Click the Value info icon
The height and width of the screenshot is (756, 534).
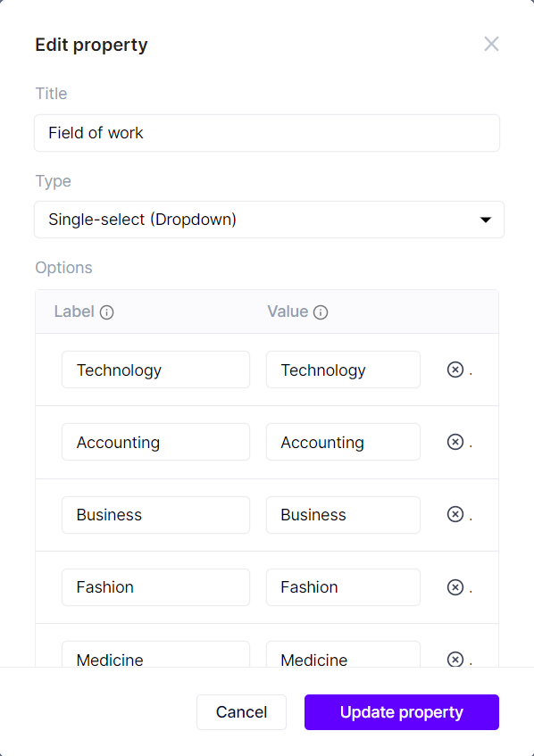[321, 313]
